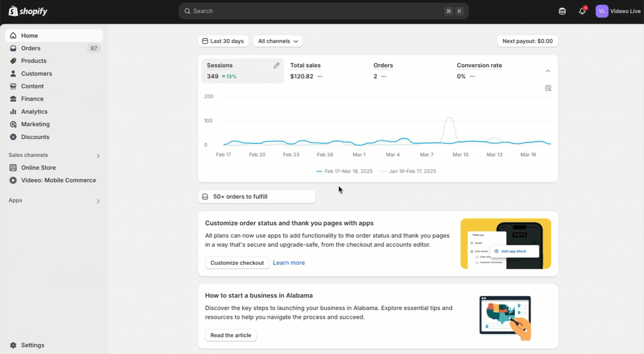This screenshot has height=354, width=644.
Task: Click the Customize checkout button
Action: [x=237, y=263]
